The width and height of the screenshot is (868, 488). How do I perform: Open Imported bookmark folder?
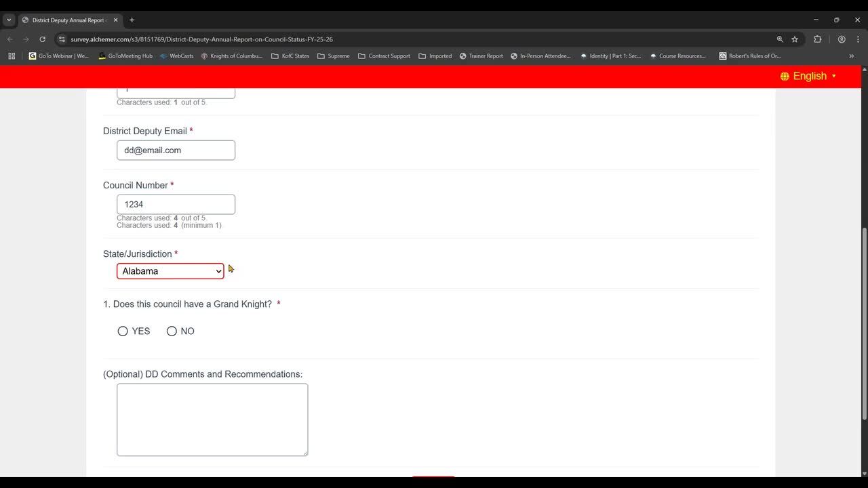[x=435, y=56]
